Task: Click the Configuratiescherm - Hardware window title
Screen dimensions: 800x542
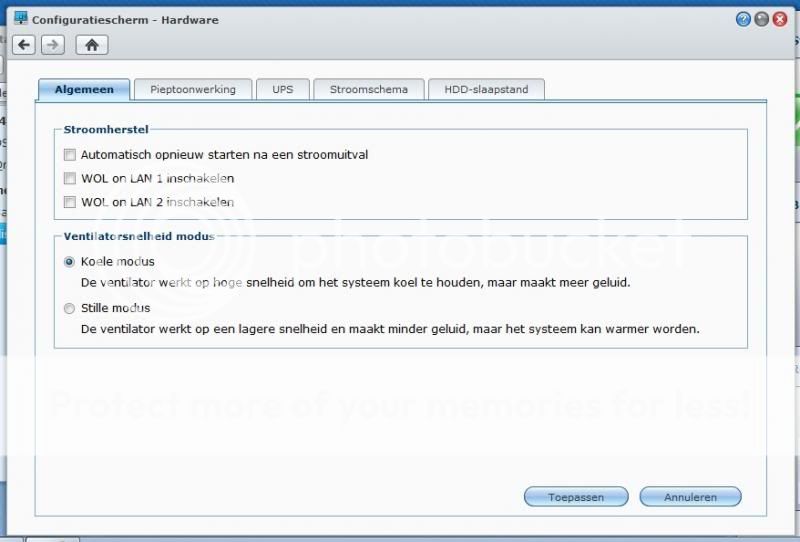Action: [125, 20]
